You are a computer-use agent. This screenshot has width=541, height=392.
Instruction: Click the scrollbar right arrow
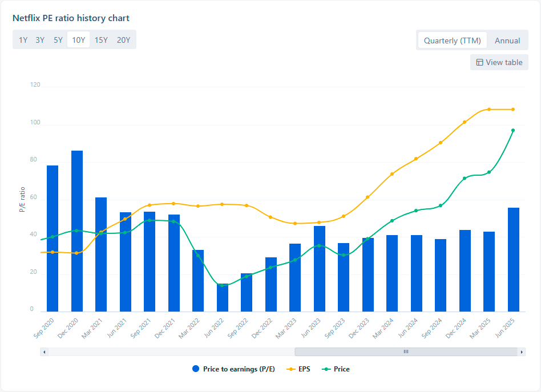[522, 352]
